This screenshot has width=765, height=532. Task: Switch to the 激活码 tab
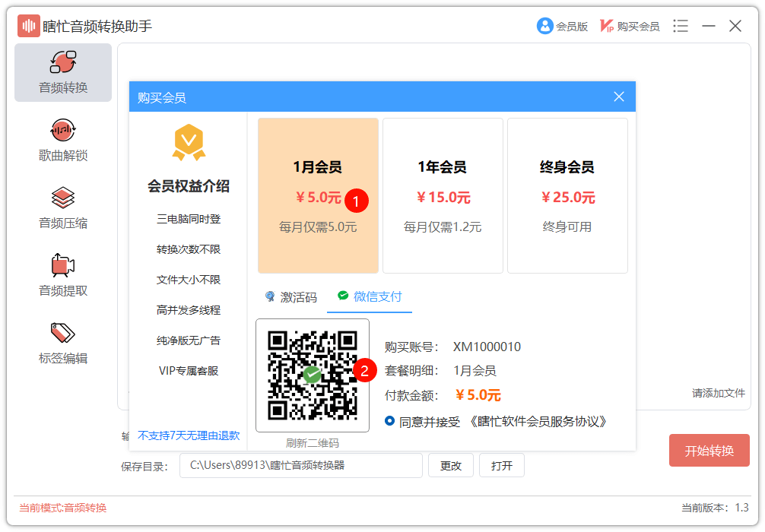tap(290, 297)
